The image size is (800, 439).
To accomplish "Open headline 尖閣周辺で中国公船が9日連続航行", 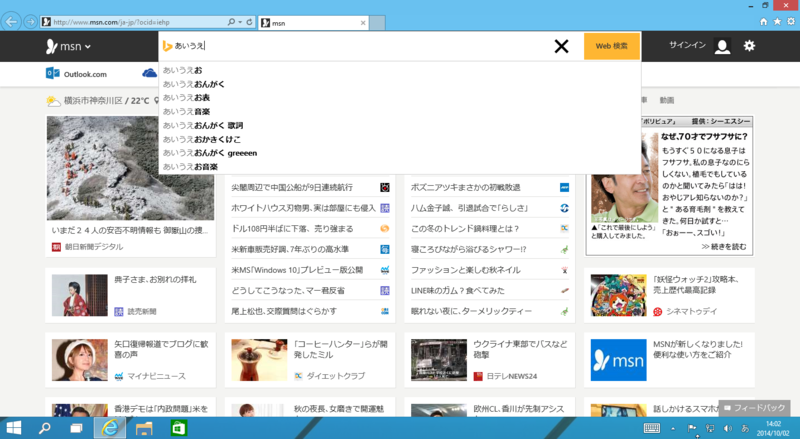I will pos(292,187).
